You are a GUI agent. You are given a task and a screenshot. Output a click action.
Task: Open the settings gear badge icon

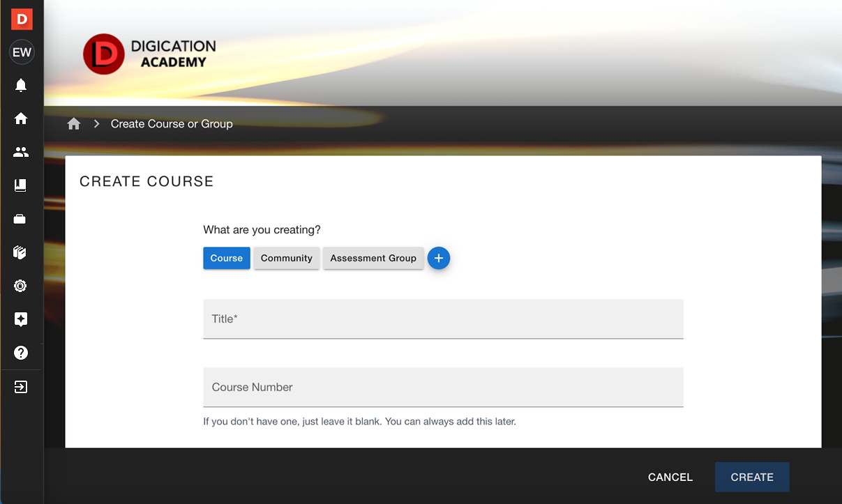21,286
